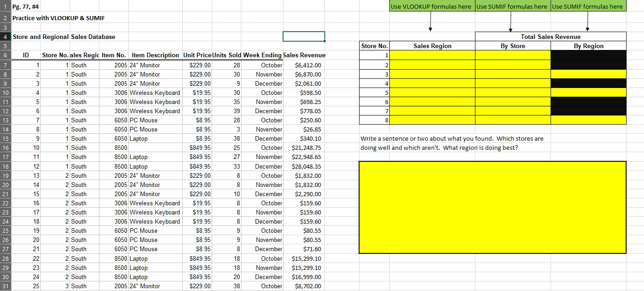Viewport: 644px width, 291px height.
Task: Click the rightmost "Use SUMIF formulas here" cell
Action: point(589,6)
